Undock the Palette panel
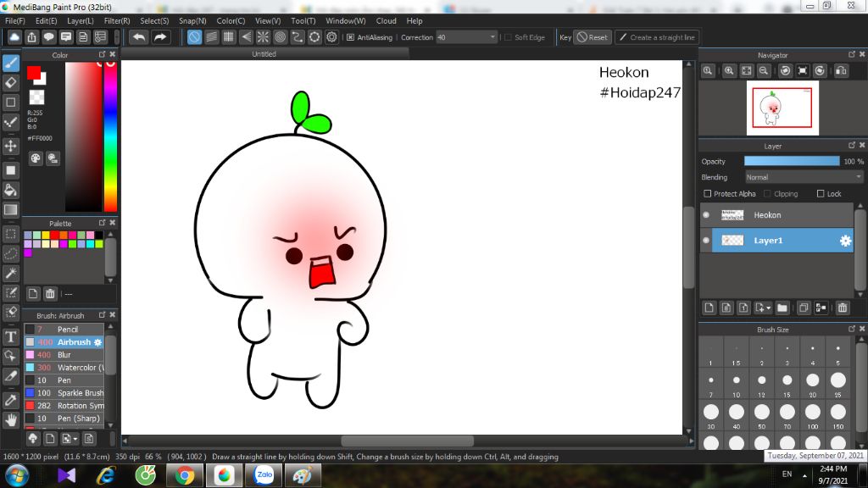This screenshot has height=488, width=868. 102,223
